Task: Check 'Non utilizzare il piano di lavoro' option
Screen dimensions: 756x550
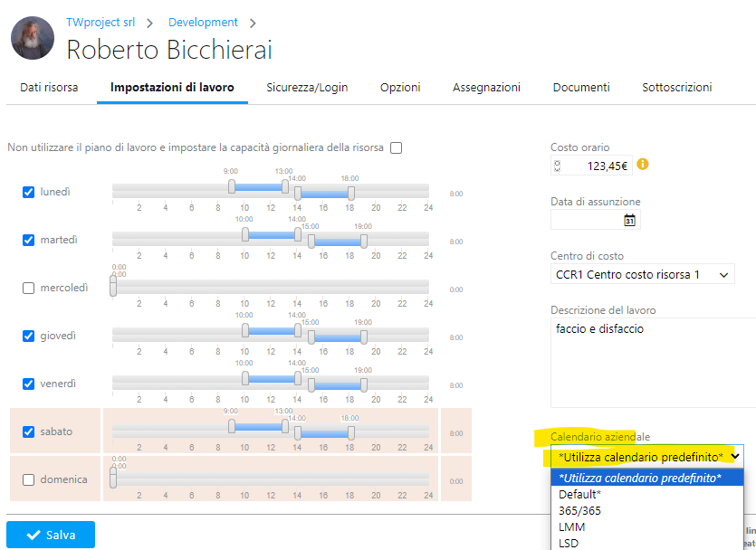Action: pyautogui.click(x=395, y=147)
